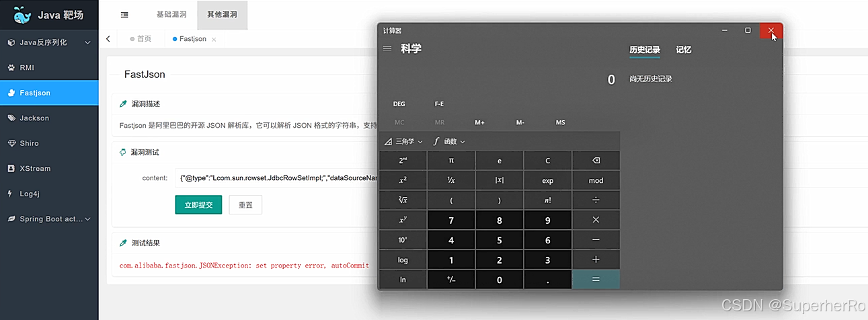The image size is (868, 320).
Task: Click the calculator n! factorial button
Action: (x=548, y=200)
